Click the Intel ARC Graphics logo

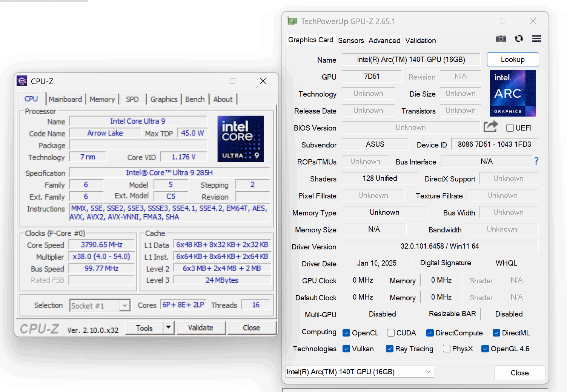(x=513, y=93)
